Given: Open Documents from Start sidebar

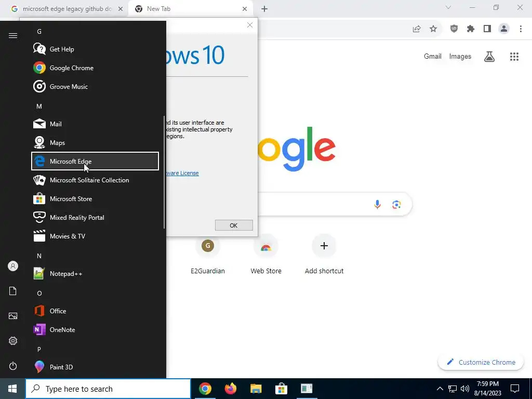Looking at the screenshot, I should coord(13,291).
